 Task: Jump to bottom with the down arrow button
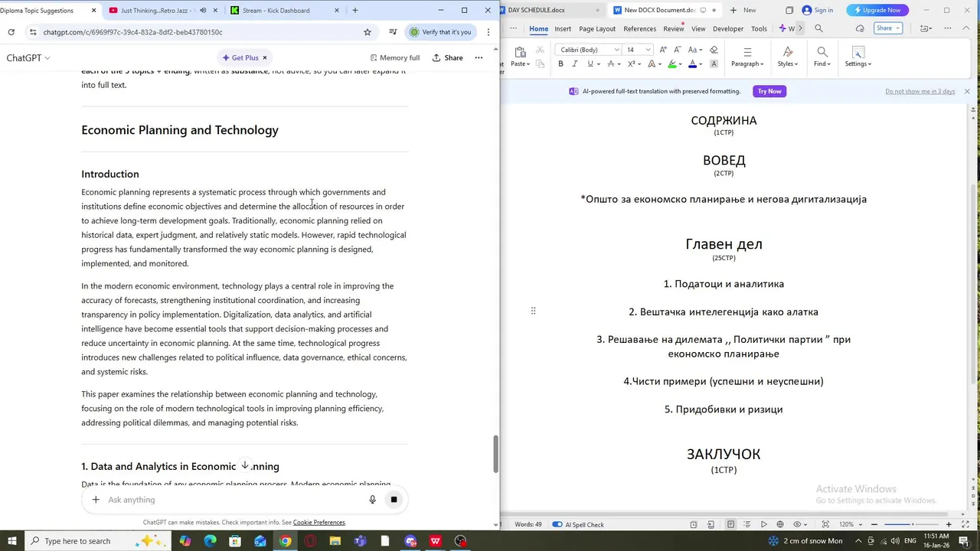[245, 465]
